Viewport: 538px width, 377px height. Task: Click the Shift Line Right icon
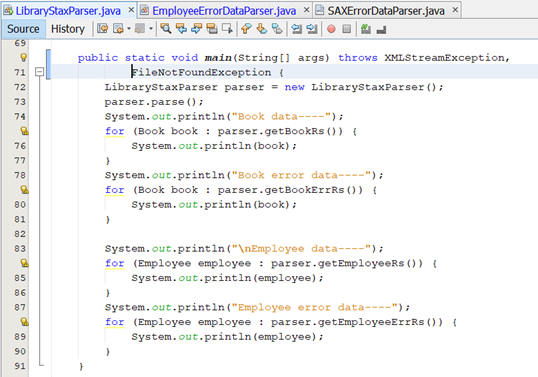[312, 29]
